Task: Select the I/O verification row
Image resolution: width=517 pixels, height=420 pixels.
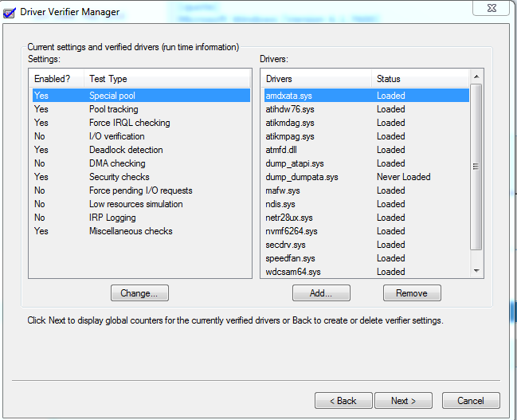Action: [141, 136]
